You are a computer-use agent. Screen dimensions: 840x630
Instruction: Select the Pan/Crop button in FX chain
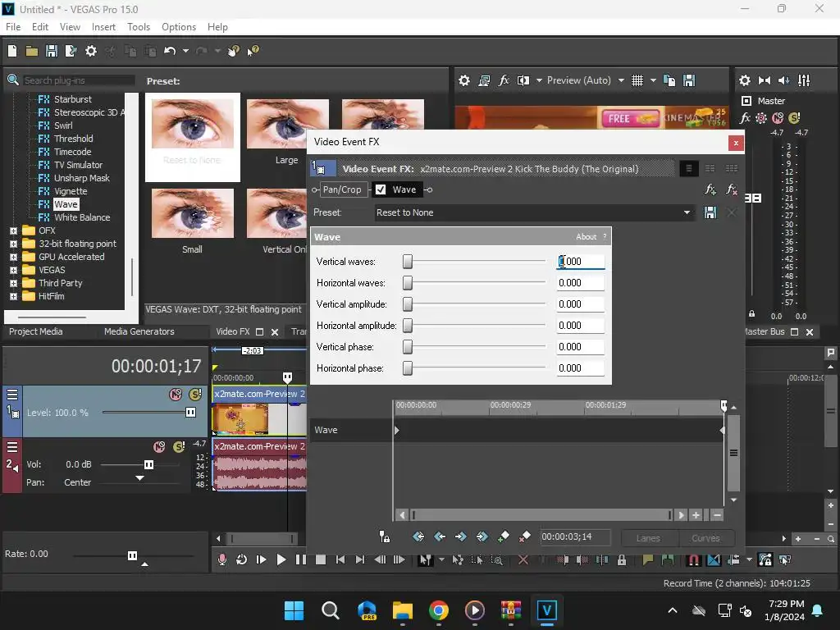pos(342,189)
